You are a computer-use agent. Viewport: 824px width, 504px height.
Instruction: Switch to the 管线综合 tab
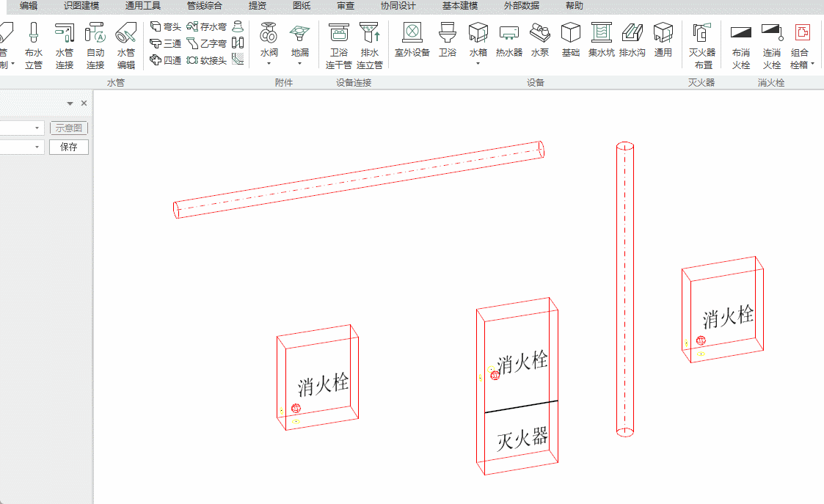[205, 6]
